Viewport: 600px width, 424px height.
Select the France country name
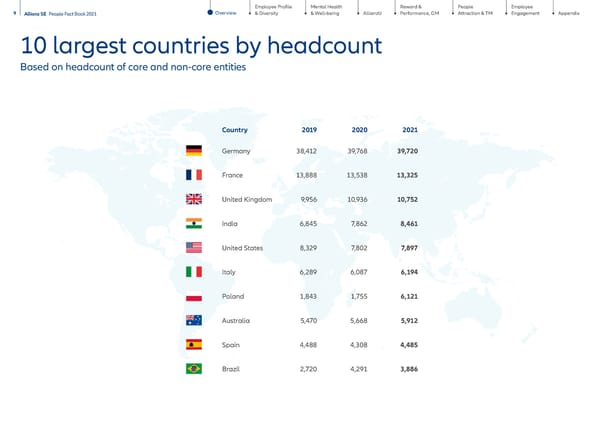[232, 175]
